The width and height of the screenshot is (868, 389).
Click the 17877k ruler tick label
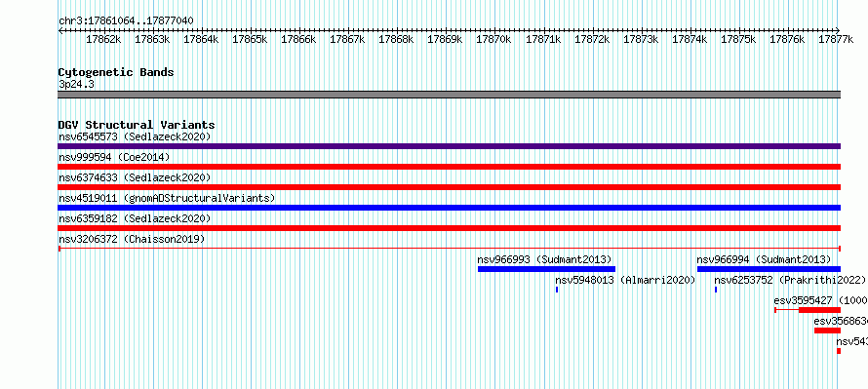tap(836, 39)
